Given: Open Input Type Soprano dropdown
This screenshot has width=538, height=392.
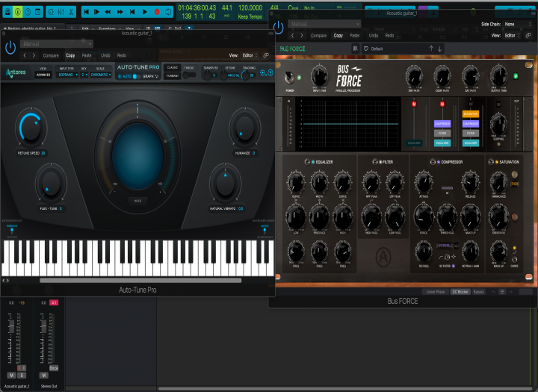Looking at the screenshot, I should [x=68, y=75].
